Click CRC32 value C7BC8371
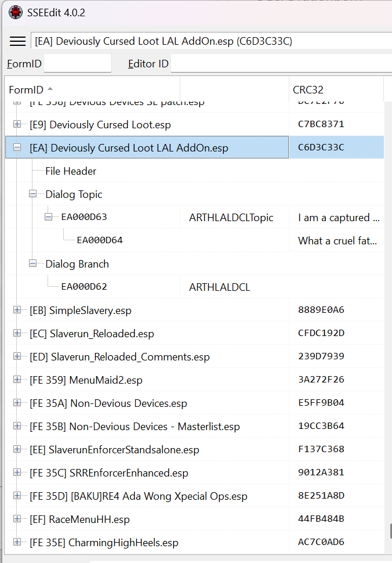This screenshot has height=563, width=392. pyautogui.click(x=321, y=124)
